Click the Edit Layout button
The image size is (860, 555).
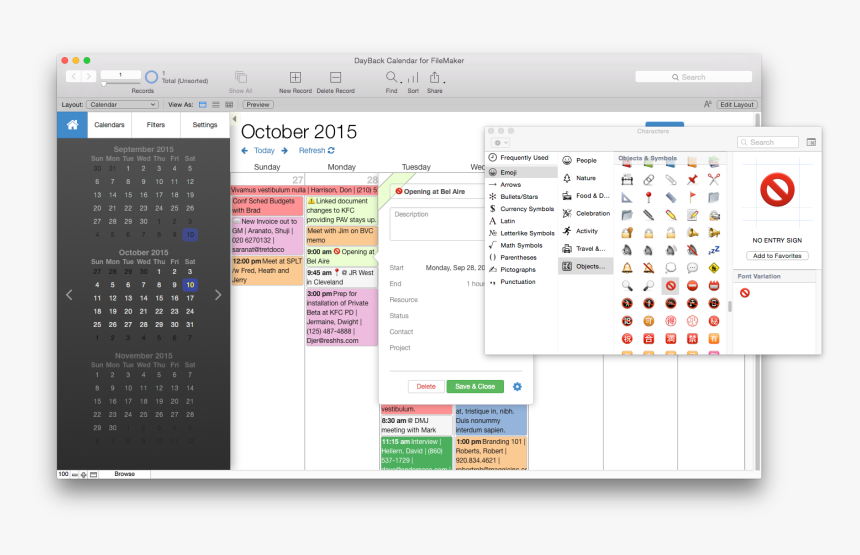tap(737, 105)
